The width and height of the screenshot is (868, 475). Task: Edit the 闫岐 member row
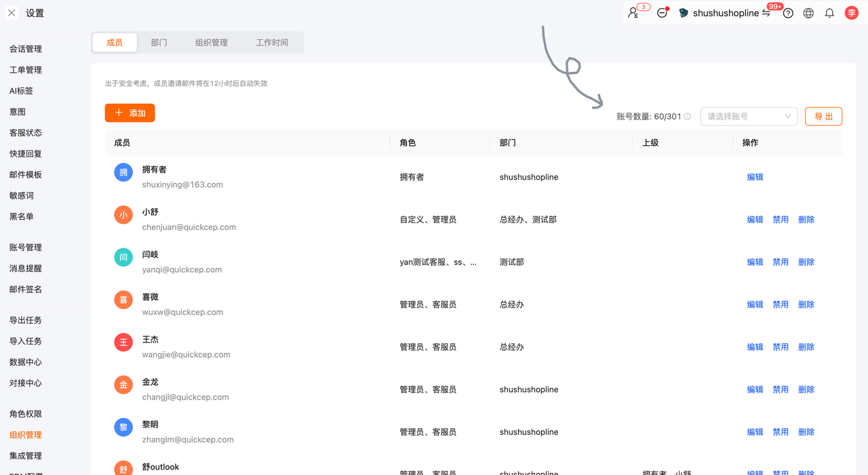755,262
